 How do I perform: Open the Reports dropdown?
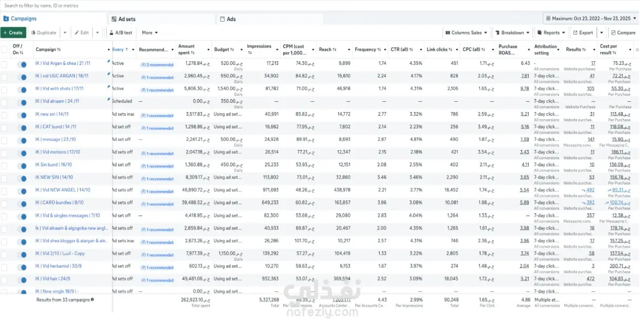pyautogui.click(x=551, y=33)
